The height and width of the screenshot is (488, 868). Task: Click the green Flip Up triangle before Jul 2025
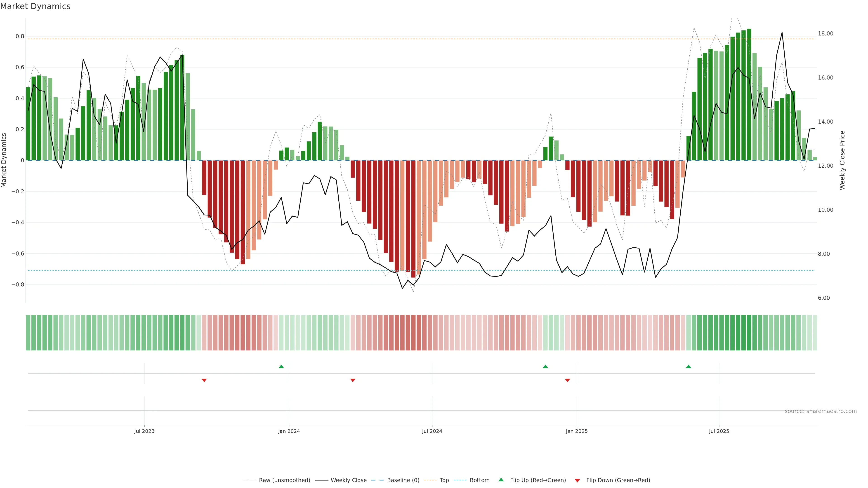pyautogui.click(x=688, y=366)
